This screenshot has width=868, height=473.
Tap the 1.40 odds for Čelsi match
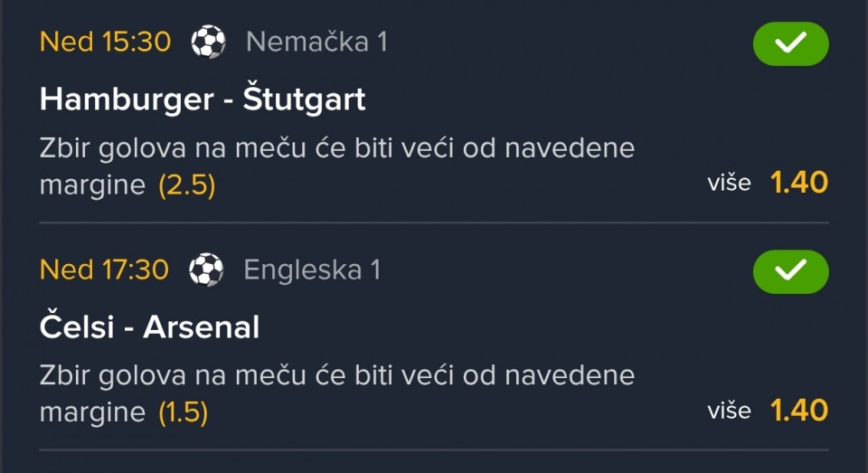pyautogui.click(x=798, y=411)
